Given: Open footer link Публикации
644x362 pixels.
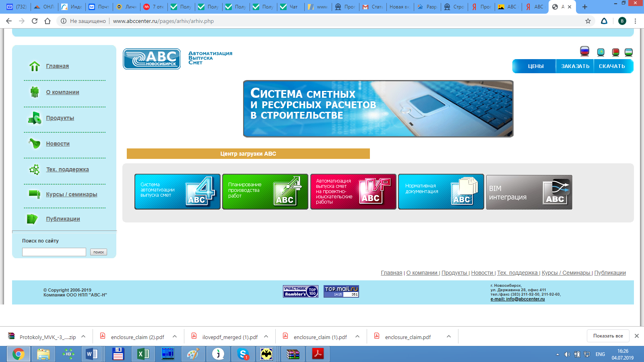Looking at the screenshot, I should click(x=610, y=273).
